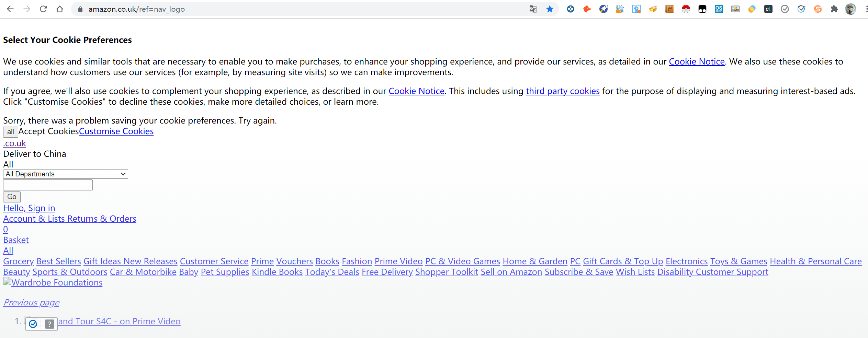This screenshot has width=868, height=338.
Task: Open the image downloader extension icon
Action: pos(735,9)
